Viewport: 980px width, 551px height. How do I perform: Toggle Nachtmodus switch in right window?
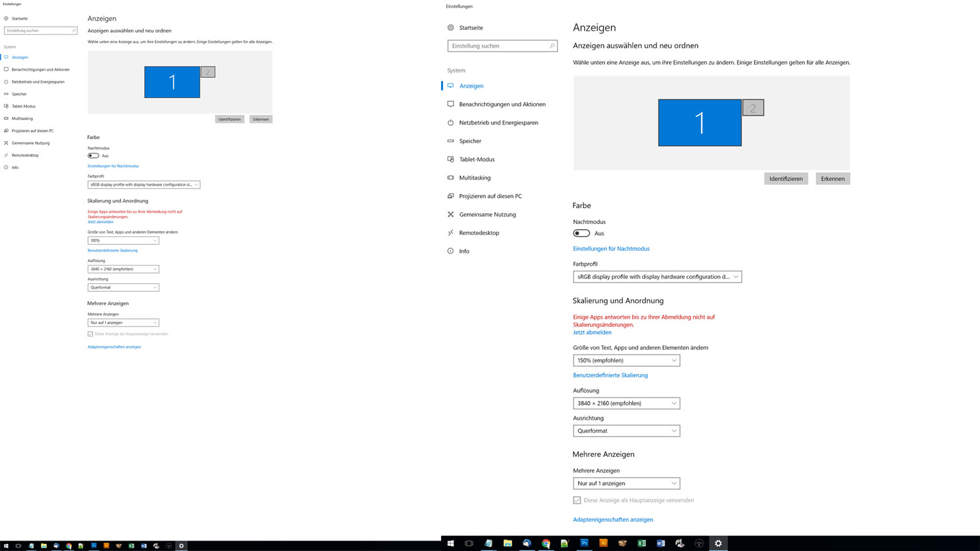click(581, 233)
